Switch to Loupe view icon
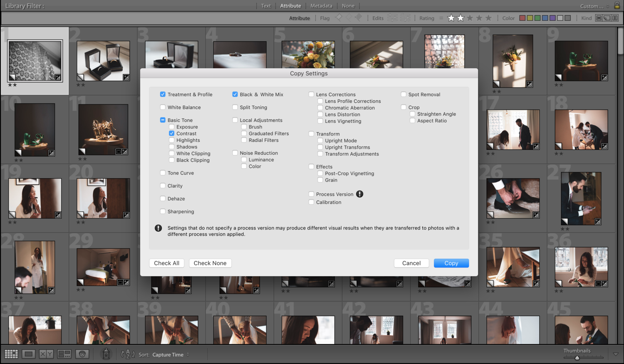The image size is (624, 364). 29,354
